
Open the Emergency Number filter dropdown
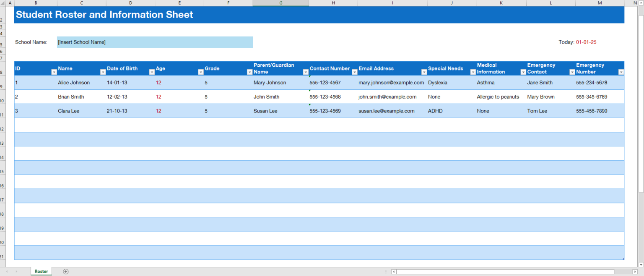(621, 72)
